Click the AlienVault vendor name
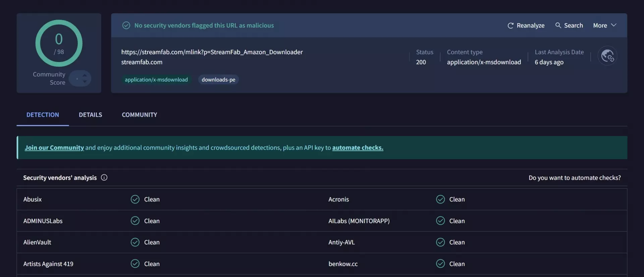This screenshot has height=277, width=644. coord(37,242)
